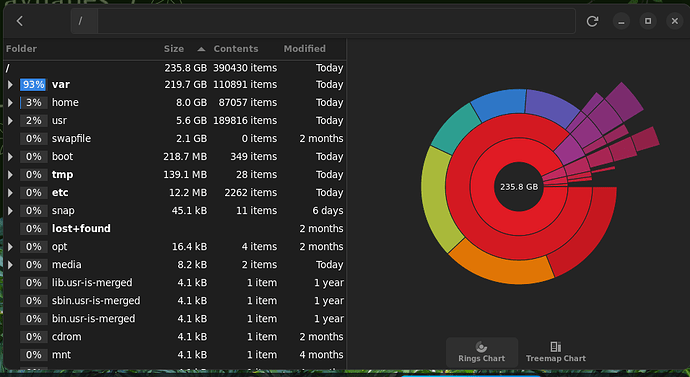Maximize the disk usage analyzer window
Image resolution: width=690 pixels, height=377 pixels.
(648, 21)
